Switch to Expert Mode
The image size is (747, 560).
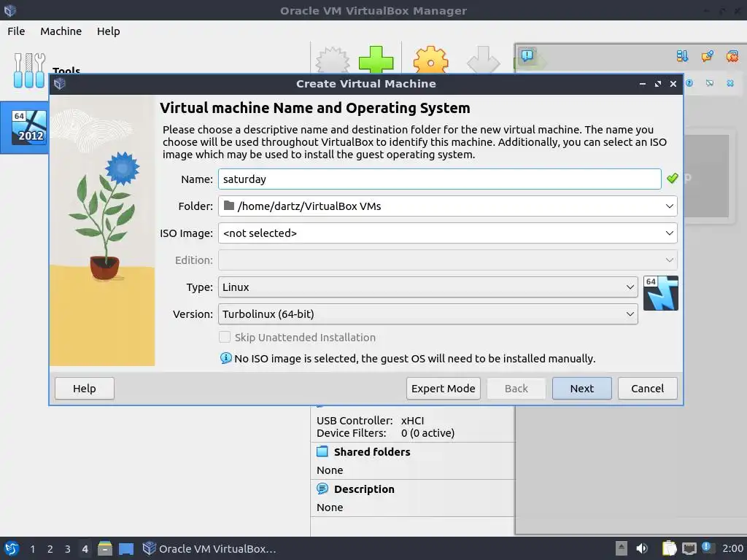tap(443, 389)
